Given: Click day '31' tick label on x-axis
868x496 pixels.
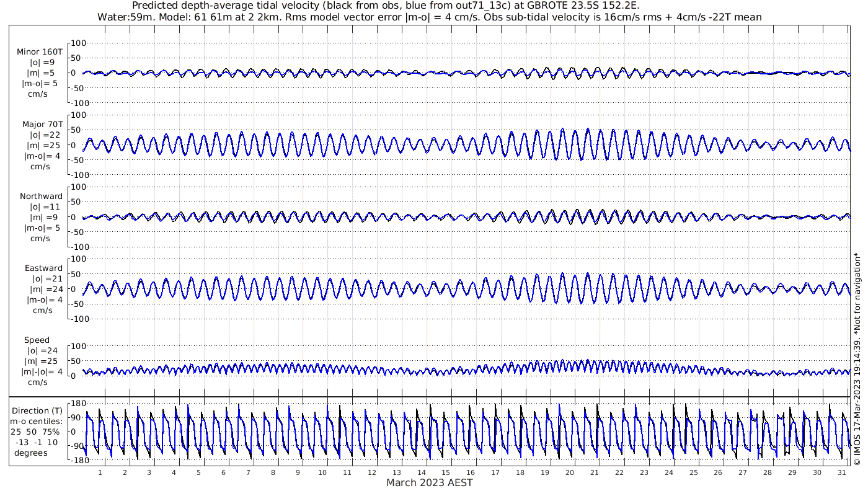Looking at the screenshot, I should tap(841, 472).
